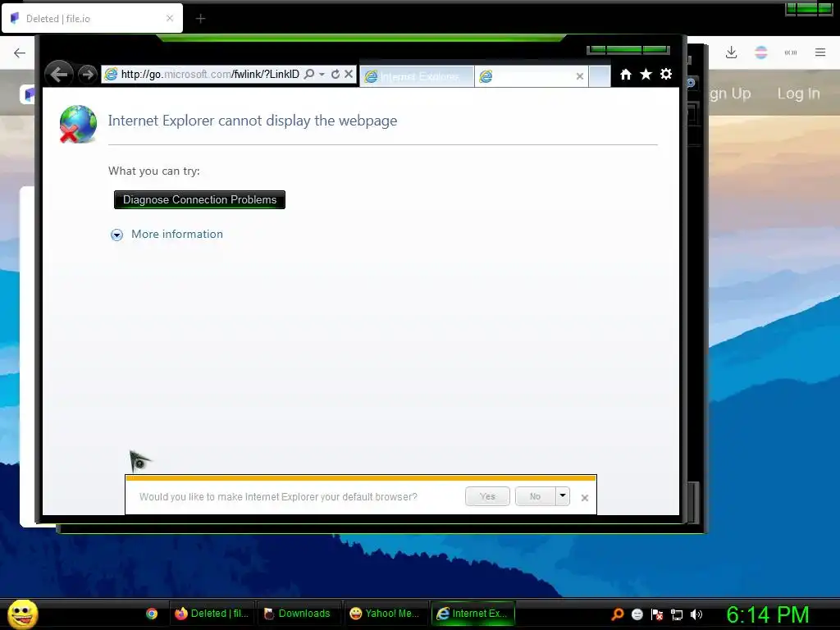The width and height of the screenshot is (840, 630).
Task: Open the smiley Start button
Action: tap(23, 614)
